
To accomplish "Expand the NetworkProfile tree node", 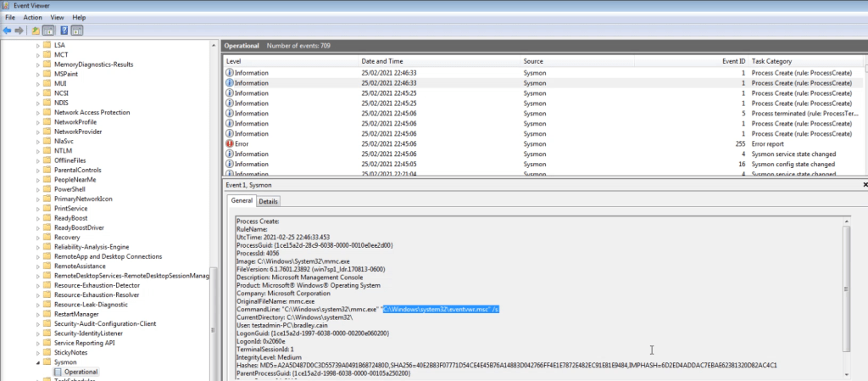I will [x=37, y=122].
